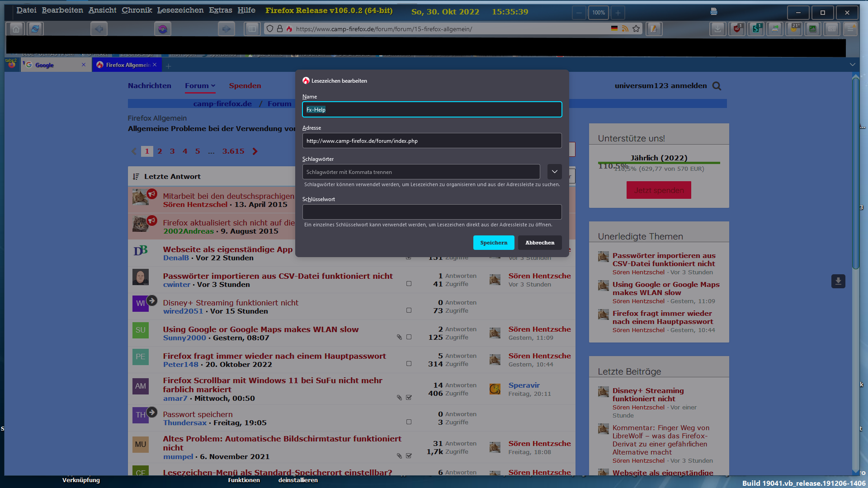Click the bookmark star in the address bar
Image resolution: width=868 pixels, height=488 pixels.
click(636, 29)
